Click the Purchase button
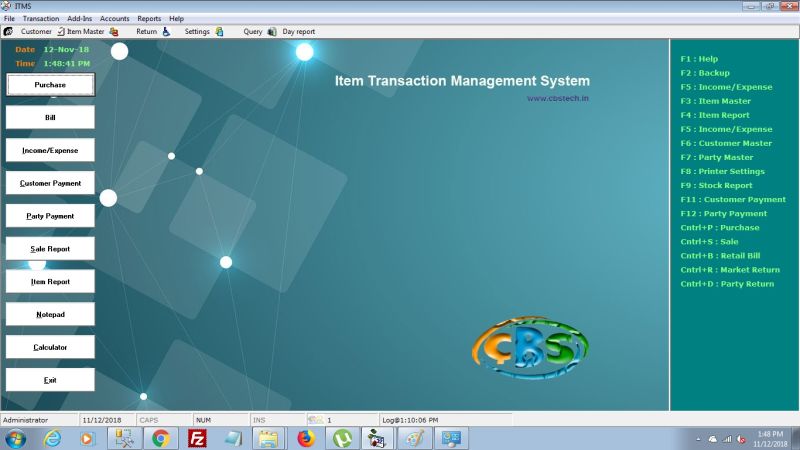This screenshot has width=800, height=450. [x=50, y=85]
